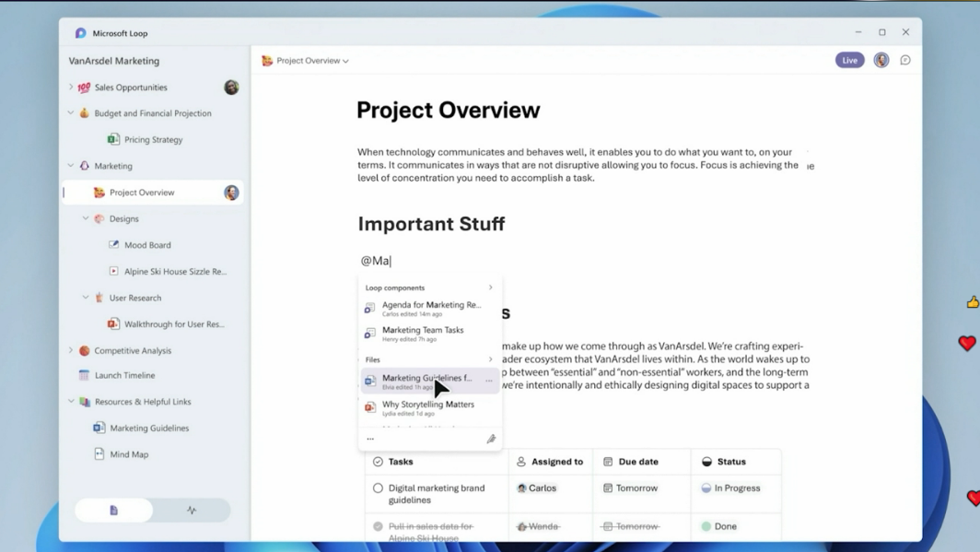Image resolution: width=980 pixels, height=552 pixels.
Task: Expand the Sales Opportunities section
Action: pos(71,87)
